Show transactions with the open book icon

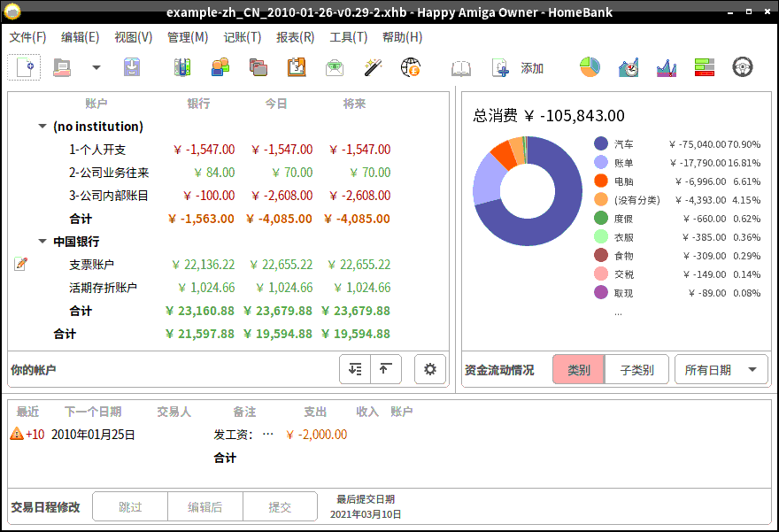coord(461,68)
